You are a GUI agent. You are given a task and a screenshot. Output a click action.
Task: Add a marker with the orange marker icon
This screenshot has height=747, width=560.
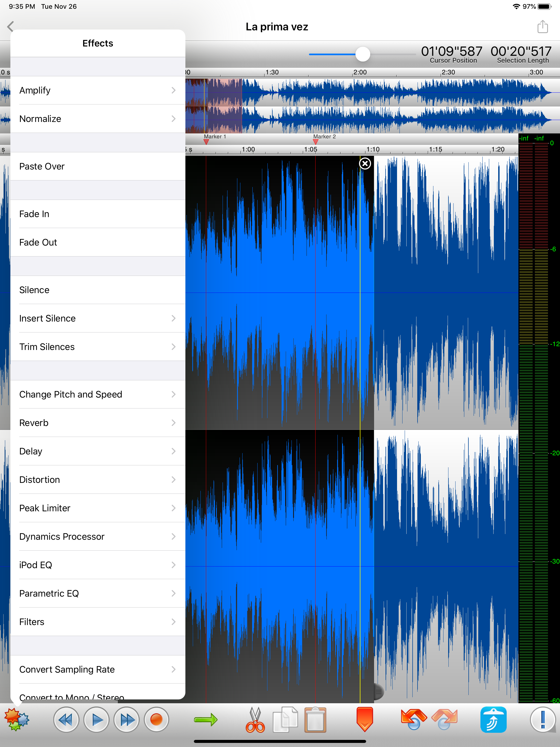(364, 719)
